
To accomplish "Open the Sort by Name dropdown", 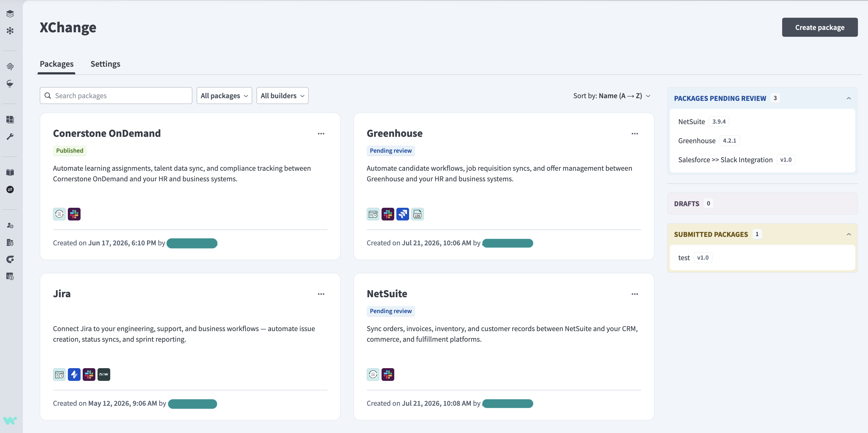I will pyautogui.click(x=612, y=96).
